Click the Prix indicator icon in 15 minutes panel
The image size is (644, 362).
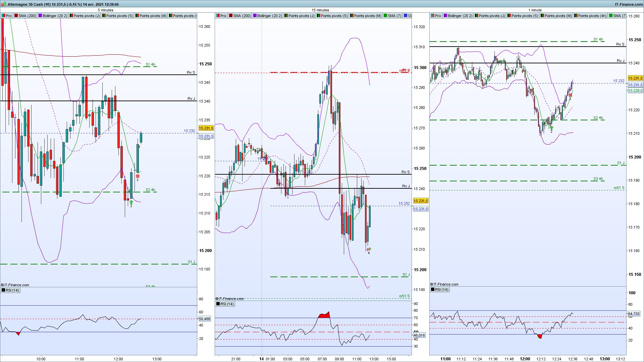pos(218,16)
